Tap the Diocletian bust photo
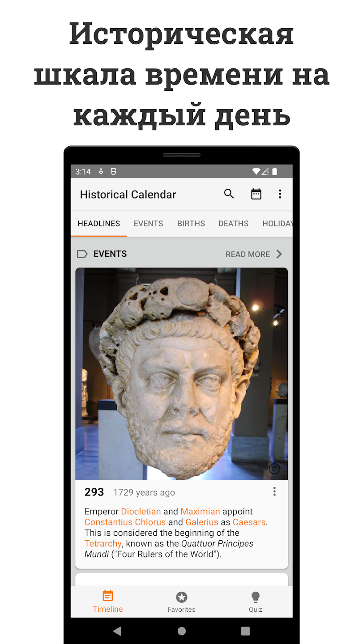The image size is (363, 644). 181,374
